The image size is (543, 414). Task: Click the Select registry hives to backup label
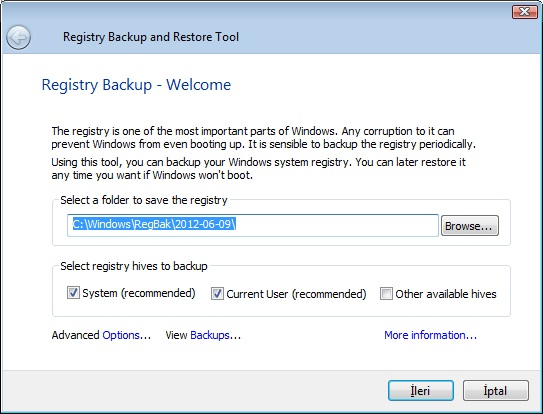pos(134,266)
